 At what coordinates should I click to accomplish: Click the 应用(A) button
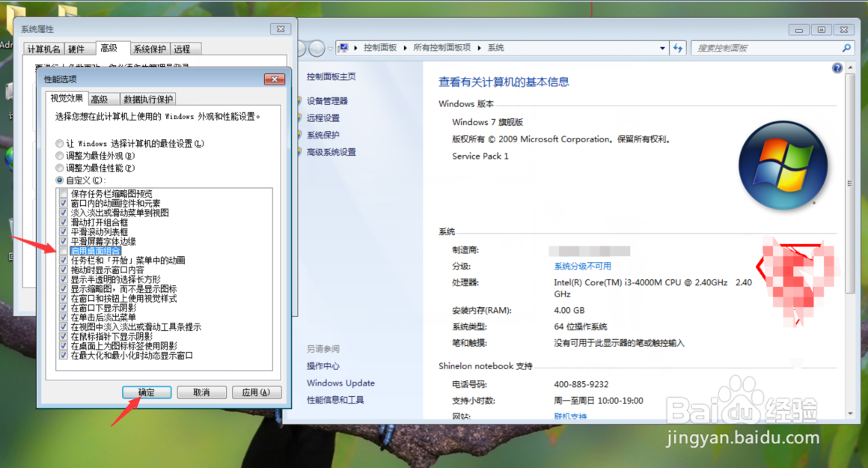(257, 392)
